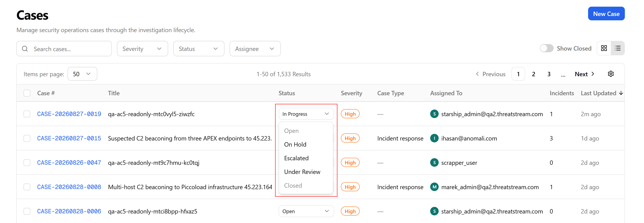
Task: Sort by Last Updated arrow
Action: [x=621, y=93]
